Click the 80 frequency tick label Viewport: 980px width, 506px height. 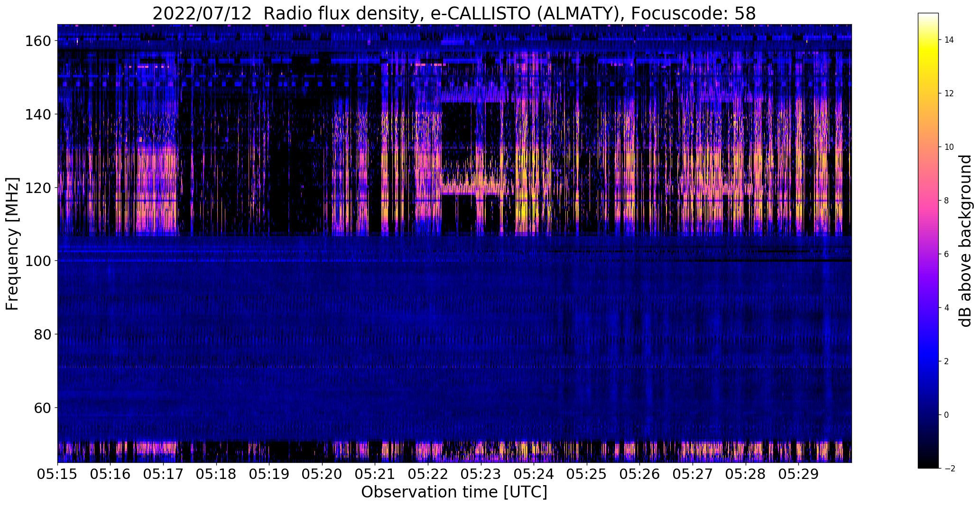pyautogui.click(x=43, y=334)
